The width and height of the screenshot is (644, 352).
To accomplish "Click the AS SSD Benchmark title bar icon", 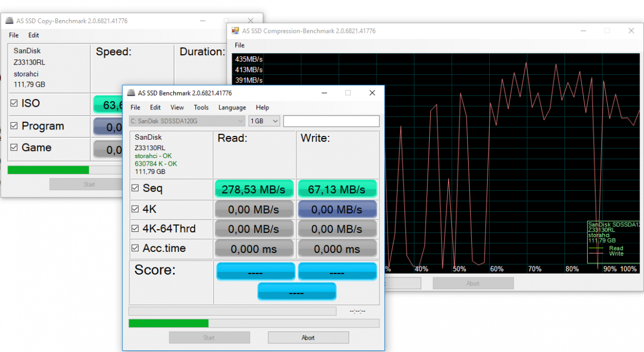I will pyautogui.click(x=131, y=93).
